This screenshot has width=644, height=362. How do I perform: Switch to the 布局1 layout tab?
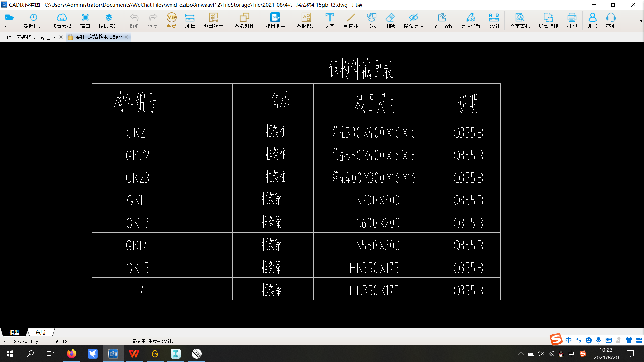(x=41, y=332)
